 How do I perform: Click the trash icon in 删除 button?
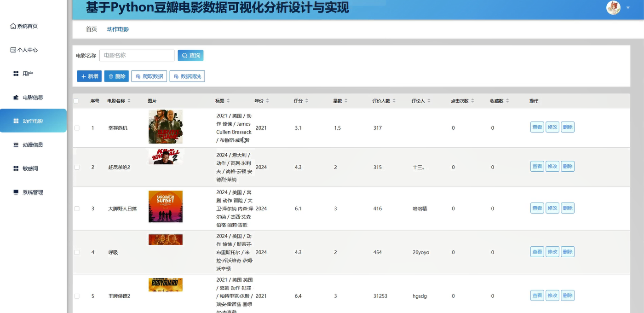coord(110,76)
